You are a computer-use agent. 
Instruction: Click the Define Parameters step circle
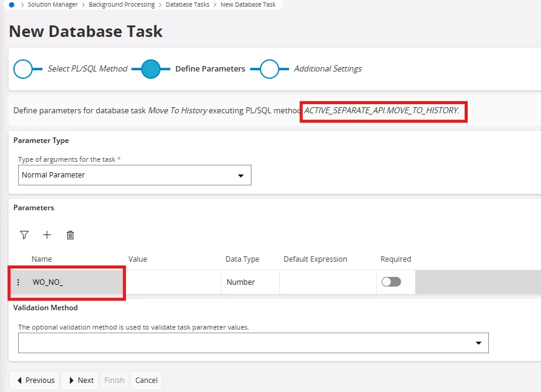click(x=151, y=69)
